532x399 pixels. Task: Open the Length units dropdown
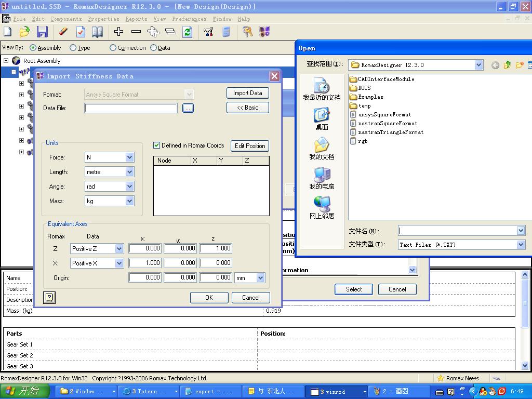click(129, 172)
